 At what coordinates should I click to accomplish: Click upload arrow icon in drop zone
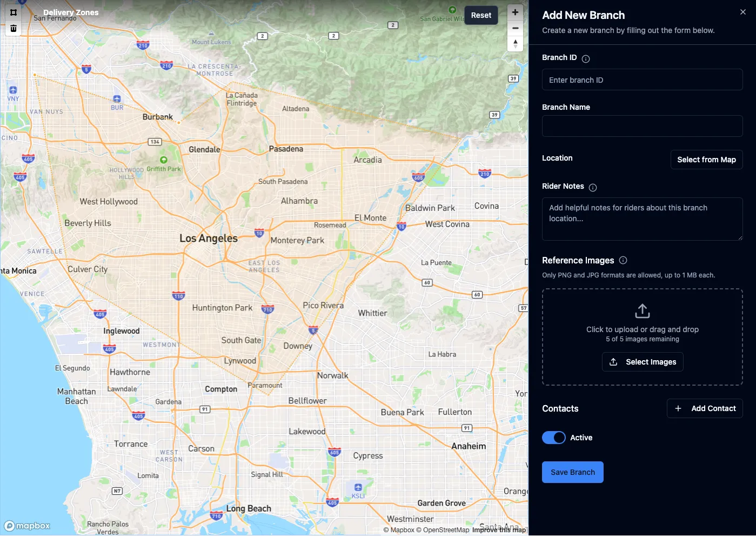(x=642, y=311)
